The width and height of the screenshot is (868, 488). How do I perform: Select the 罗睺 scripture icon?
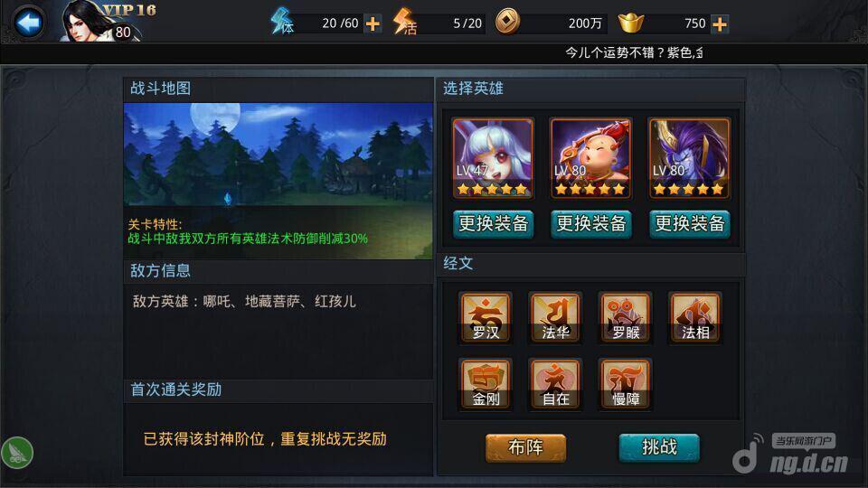click(625, 317)
